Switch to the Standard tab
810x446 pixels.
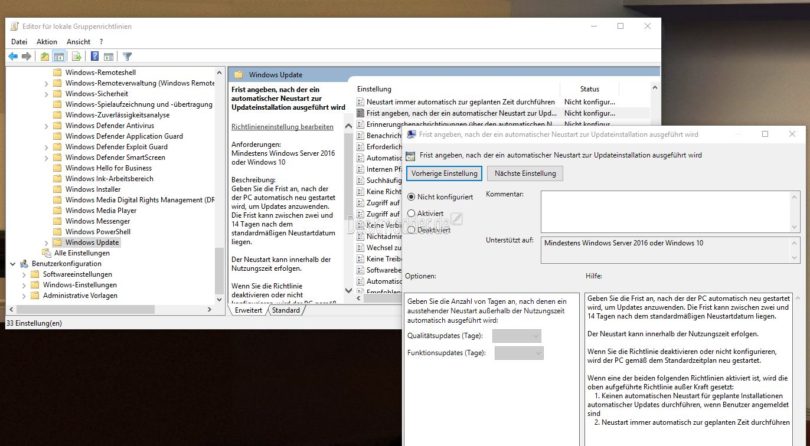[286, 310]
